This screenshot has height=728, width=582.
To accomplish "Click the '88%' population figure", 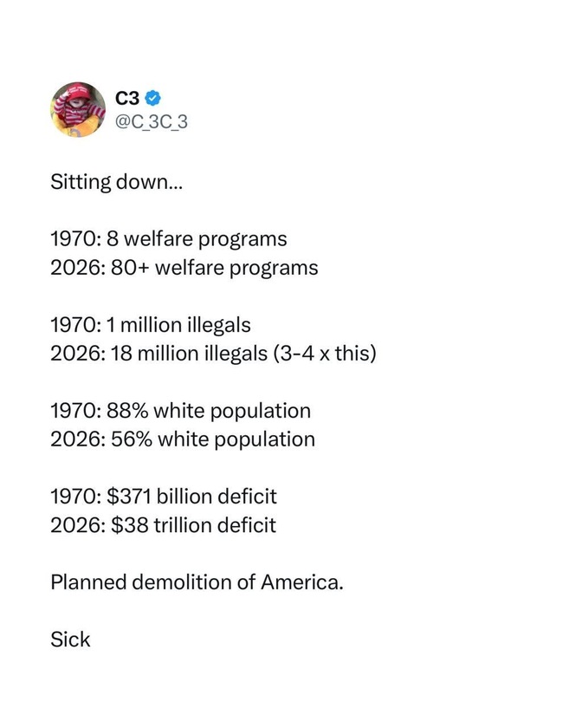I will click(x=128, y=411).
